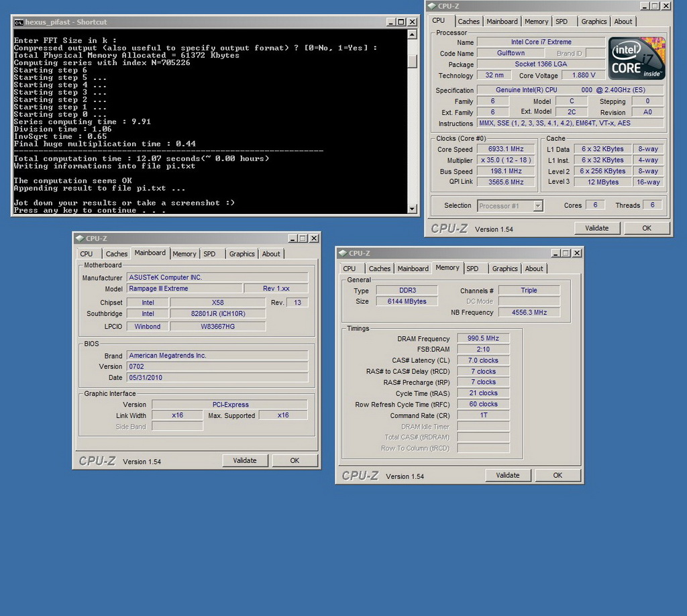Screen dimensions: 687x616
Task: Click the BIOS version 0702 field
Action: (217, 366)
